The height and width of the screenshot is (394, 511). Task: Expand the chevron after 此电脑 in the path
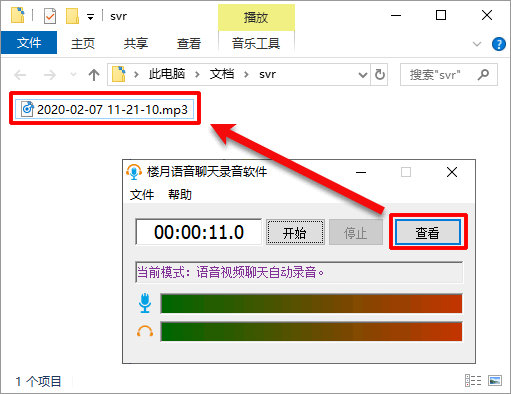(197, 74)
